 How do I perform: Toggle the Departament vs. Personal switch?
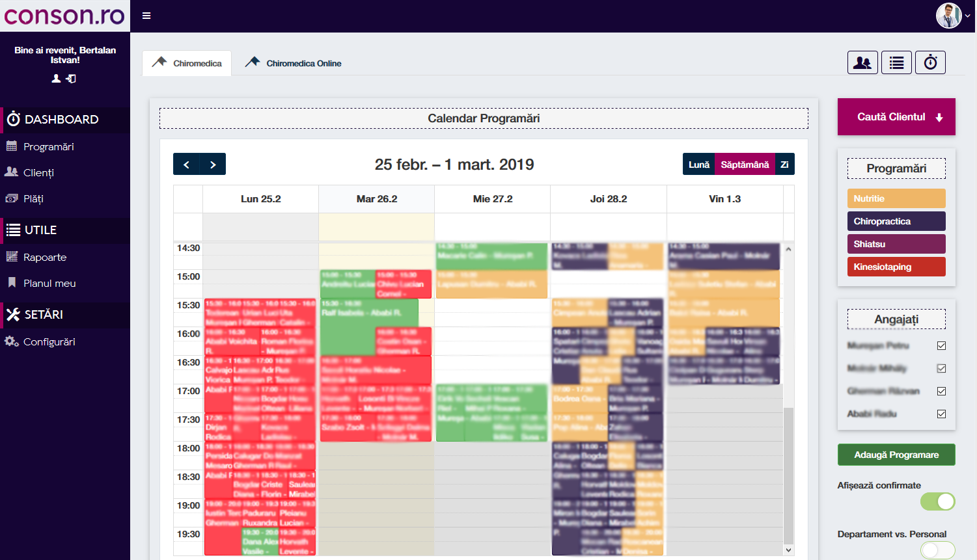(937, 550)
